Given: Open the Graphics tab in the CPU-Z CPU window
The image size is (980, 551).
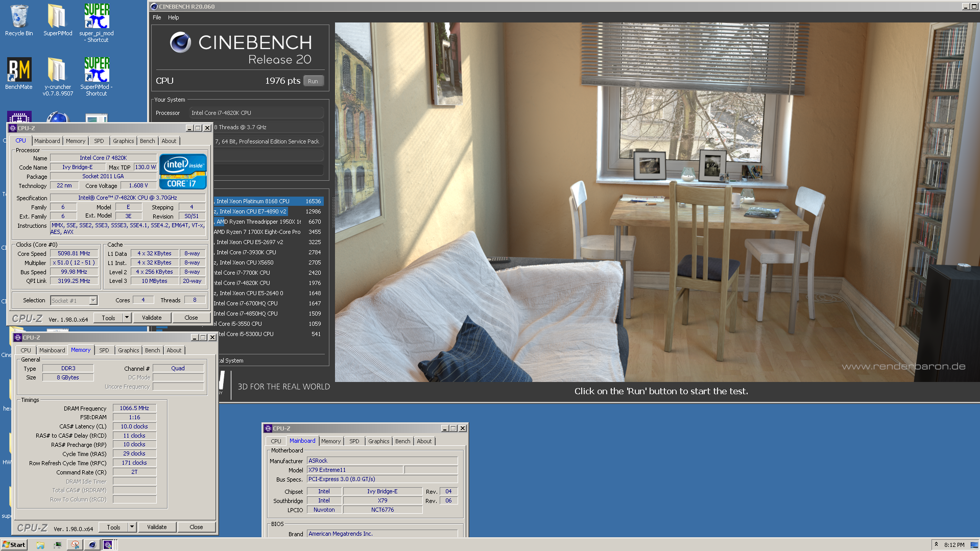Looking at the screenshot, I should [124, 141].
